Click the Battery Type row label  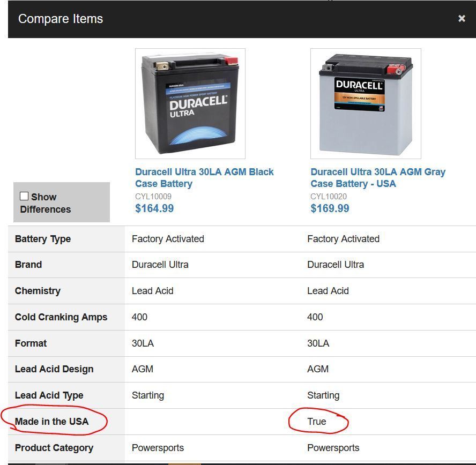pyautogui.click(x=43, y=239)
